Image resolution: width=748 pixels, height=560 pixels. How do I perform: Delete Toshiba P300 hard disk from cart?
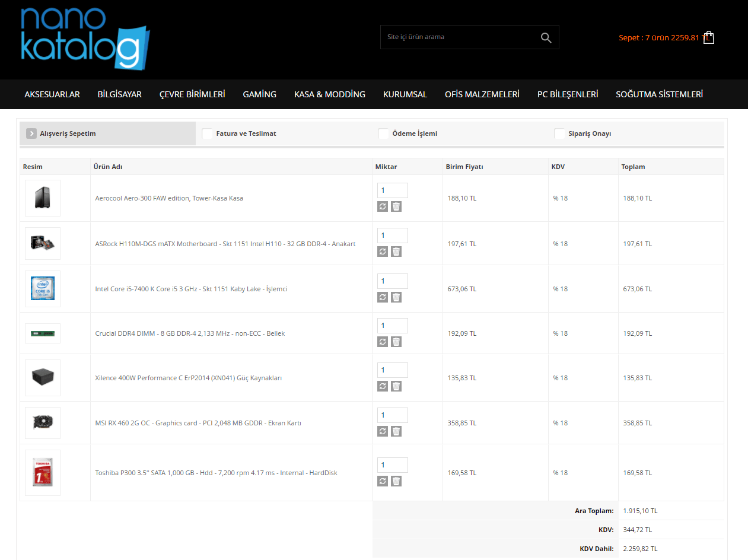pyautogui.click(x=396, y=481)
